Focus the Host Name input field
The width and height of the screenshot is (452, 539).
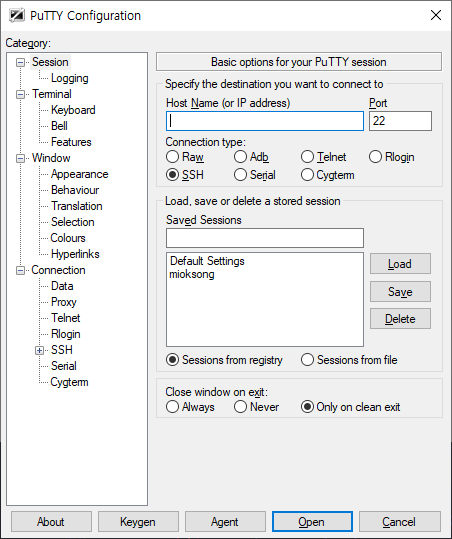[x=265, y=121]
